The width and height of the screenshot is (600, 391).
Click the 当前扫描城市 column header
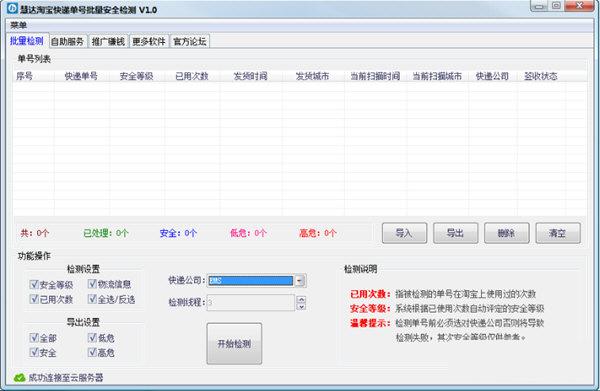(x=437, y=76)
